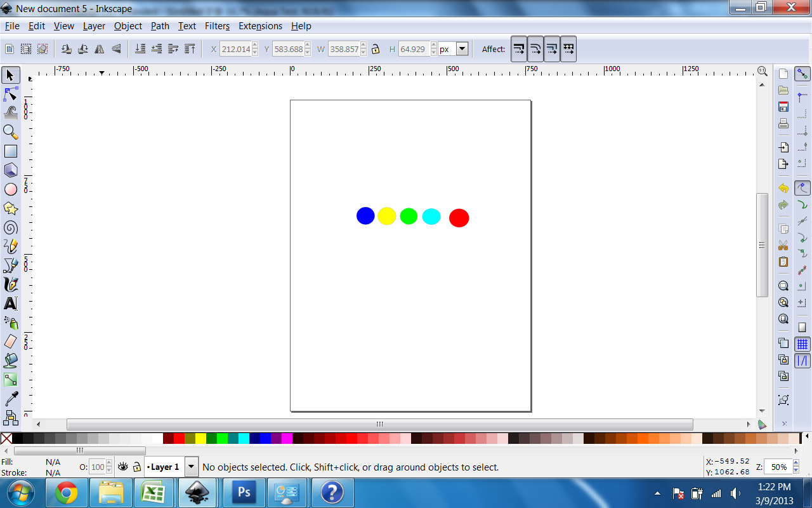Pick the red swatch in palette
The image size is (812, 508).
tap(179, 438)
